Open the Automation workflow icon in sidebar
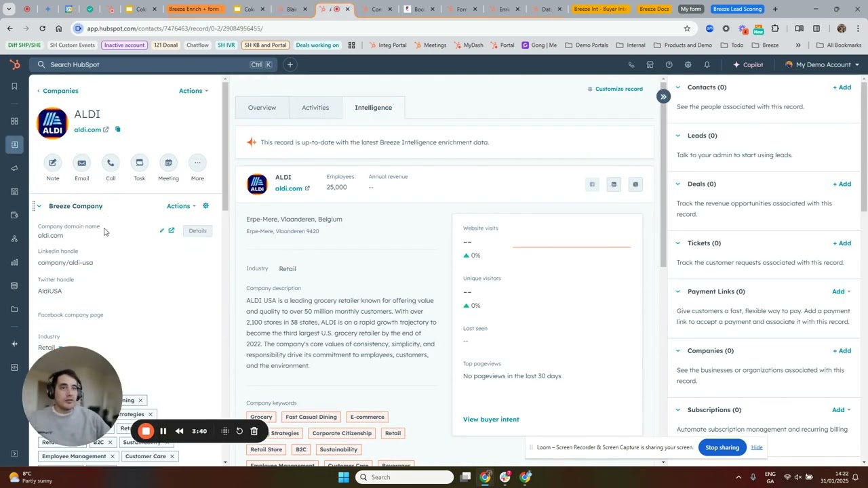Image resolution: width=868 pixels, height=488 pixels. click(x=14, y=239)
